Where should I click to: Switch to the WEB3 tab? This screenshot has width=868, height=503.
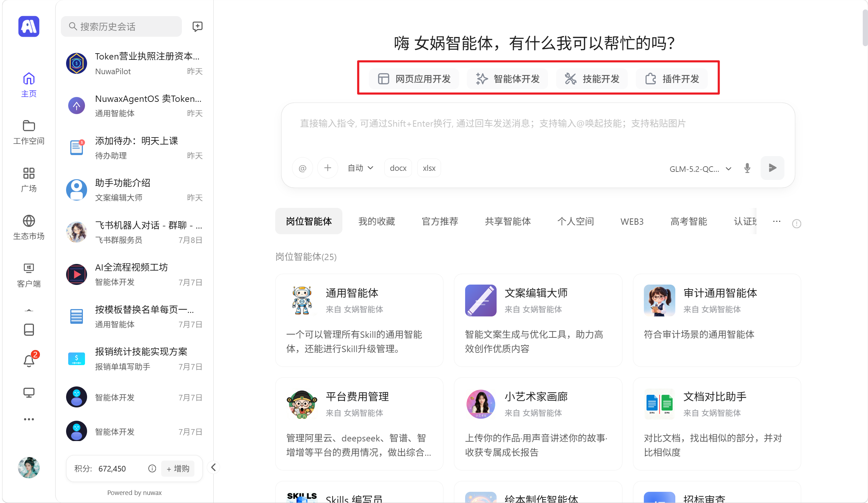632,221
